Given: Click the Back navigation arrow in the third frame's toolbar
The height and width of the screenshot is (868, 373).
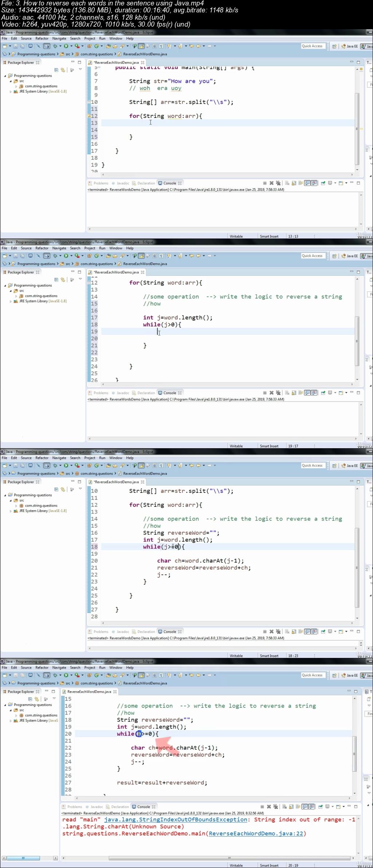Looking at the screenshot, I should point(198,465).
